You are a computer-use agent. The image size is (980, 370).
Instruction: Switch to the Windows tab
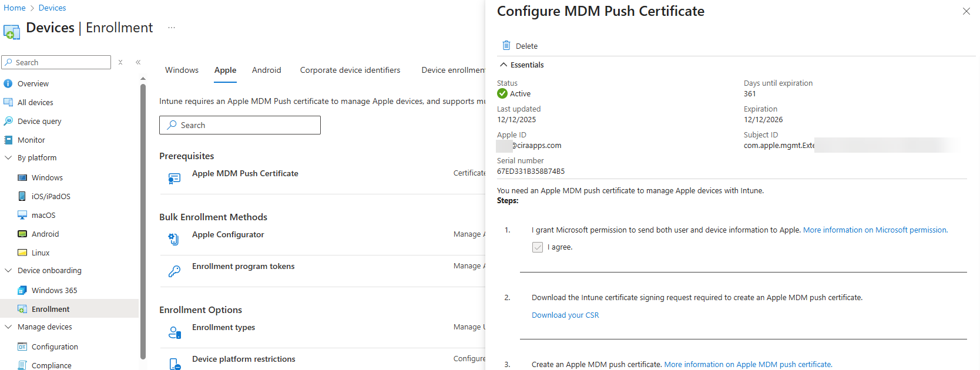tap(182, 70)
